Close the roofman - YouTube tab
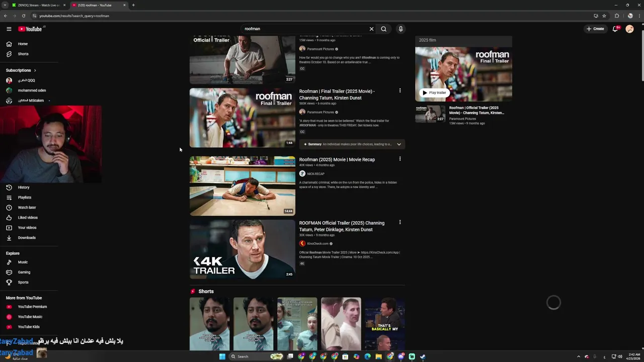Screen dimensions: 644x362 124,5
